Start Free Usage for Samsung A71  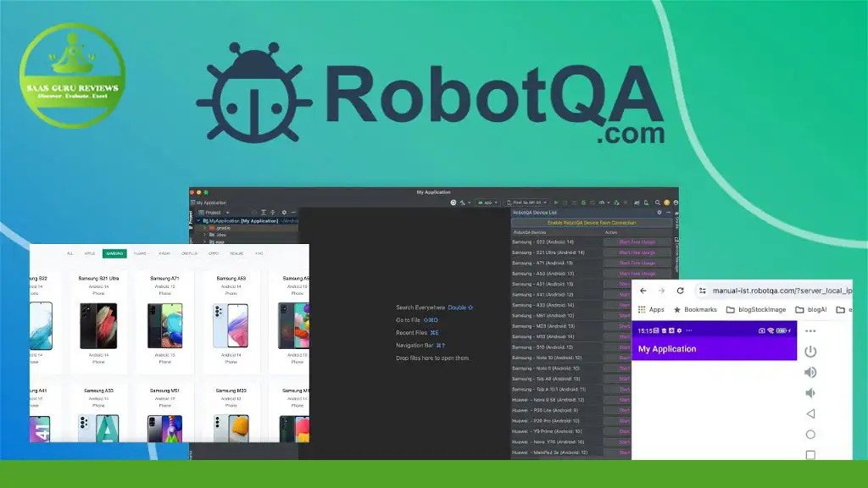pos(637,263)
